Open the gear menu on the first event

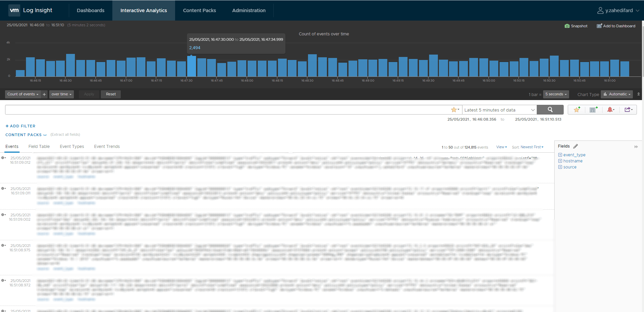[3, 158]
